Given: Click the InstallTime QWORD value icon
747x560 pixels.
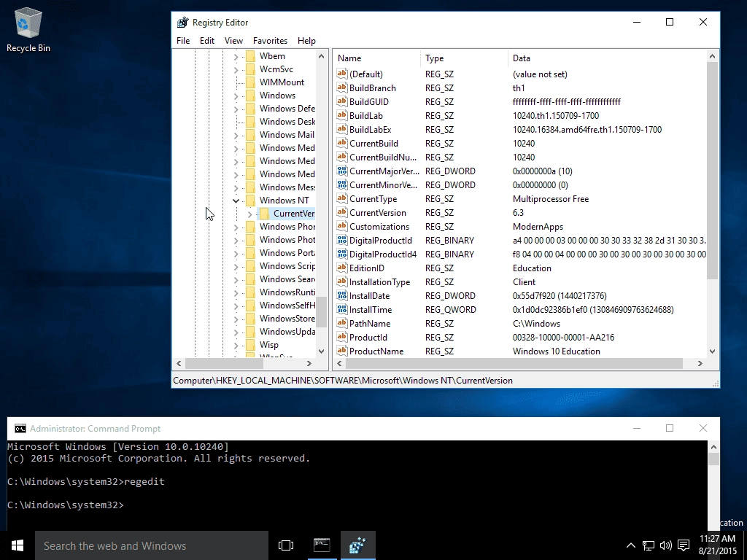Looking at the screenshot, I should coord(341,309).
